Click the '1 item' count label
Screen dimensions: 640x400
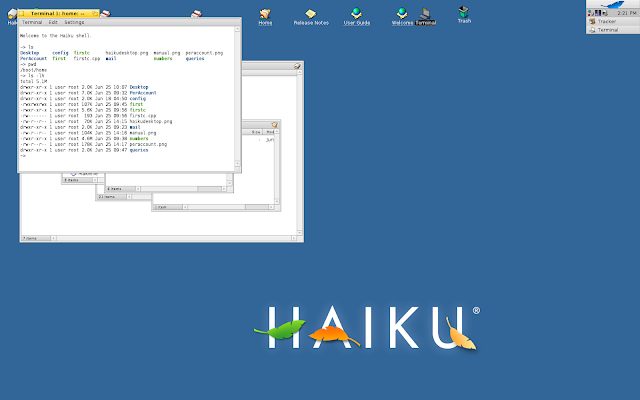pos(162,207)
